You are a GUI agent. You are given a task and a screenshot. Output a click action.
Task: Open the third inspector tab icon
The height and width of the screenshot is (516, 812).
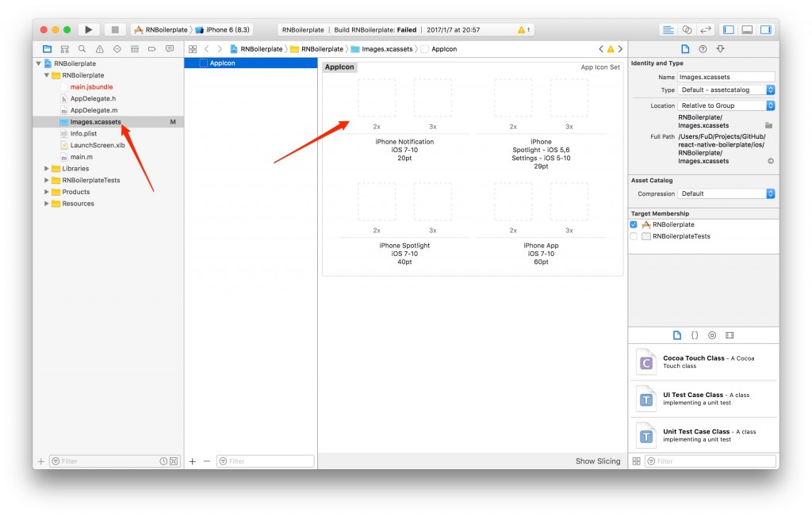720,48
